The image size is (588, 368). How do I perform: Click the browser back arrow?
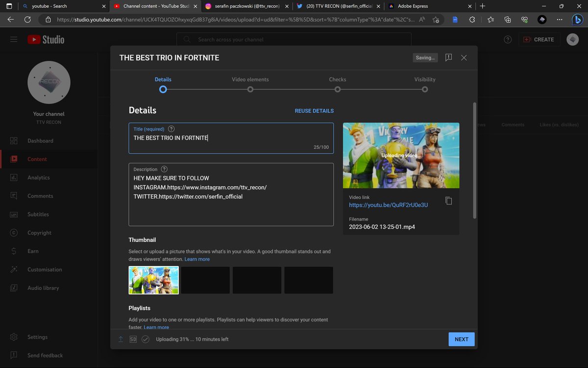11,20
